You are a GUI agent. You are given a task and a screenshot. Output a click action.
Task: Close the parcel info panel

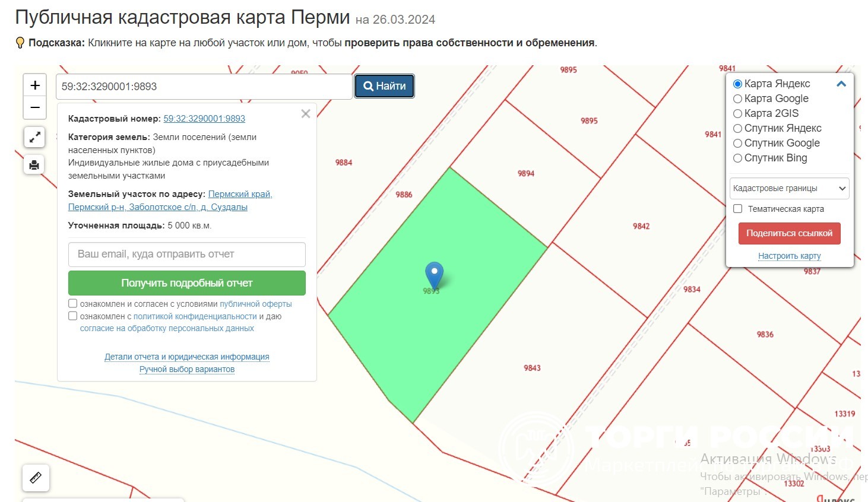[306, 114]
